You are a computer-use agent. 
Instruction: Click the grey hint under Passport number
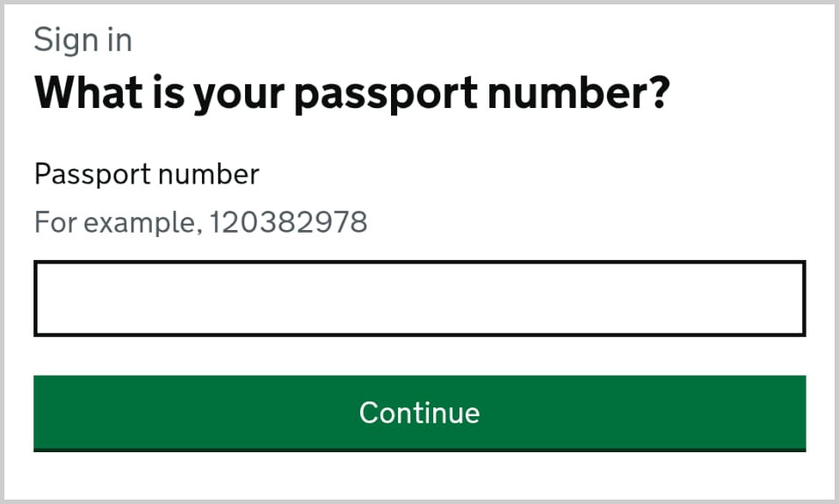[200, 222]
